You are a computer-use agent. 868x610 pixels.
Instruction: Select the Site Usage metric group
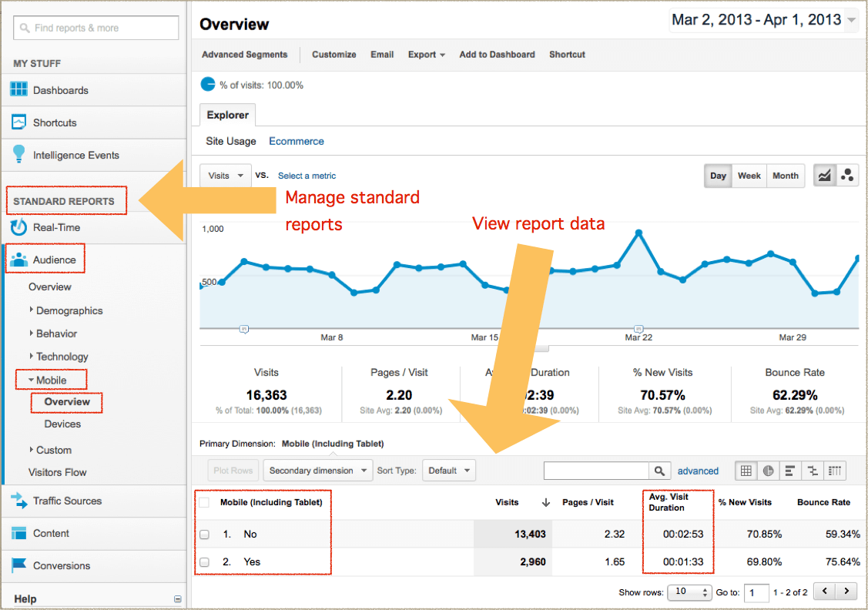tap(231, 141)
